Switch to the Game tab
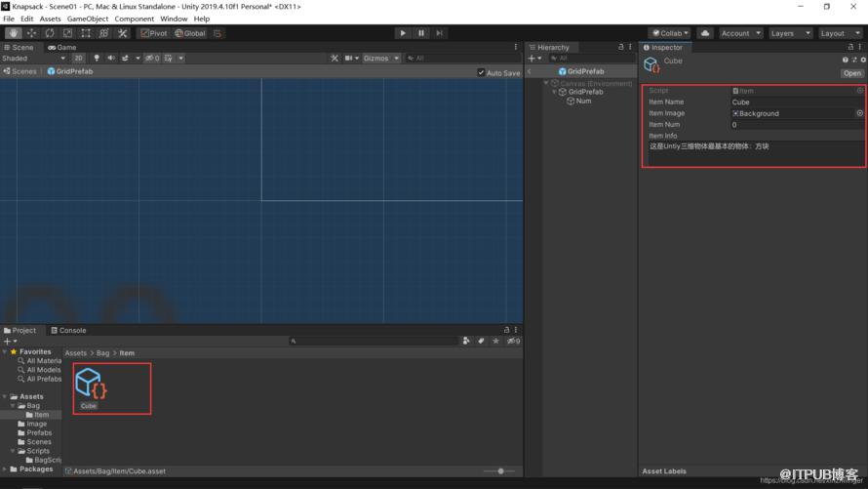This screenshot has width=868, height=489. 62,48
